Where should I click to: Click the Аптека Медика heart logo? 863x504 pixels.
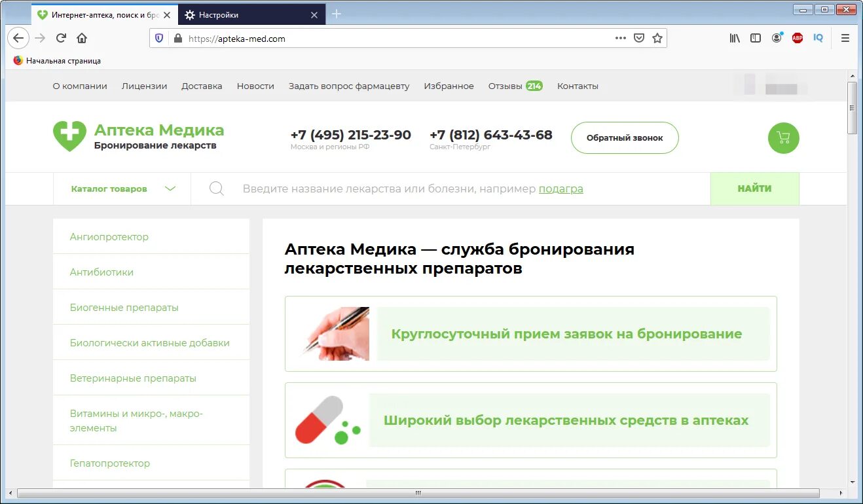pos(69,136)
